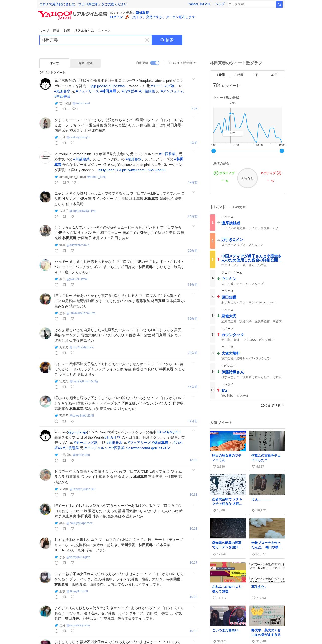Expand menu chevron on 吉田松陰 7:06 tweet
The image size is (322, 644).
pyautogui.click(x=193, y=79)
